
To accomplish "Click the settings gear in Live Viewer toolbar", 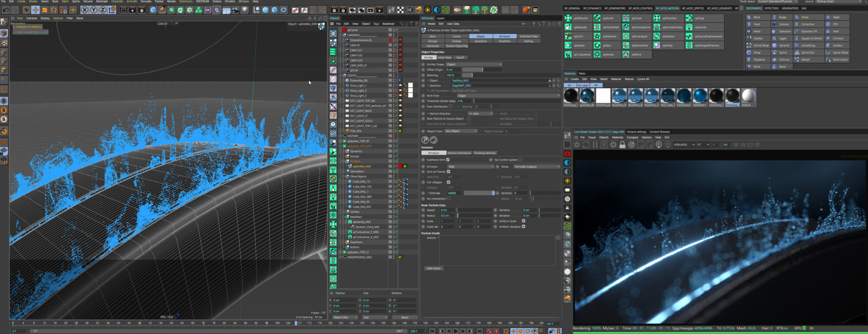I will (x=613, y=145).
